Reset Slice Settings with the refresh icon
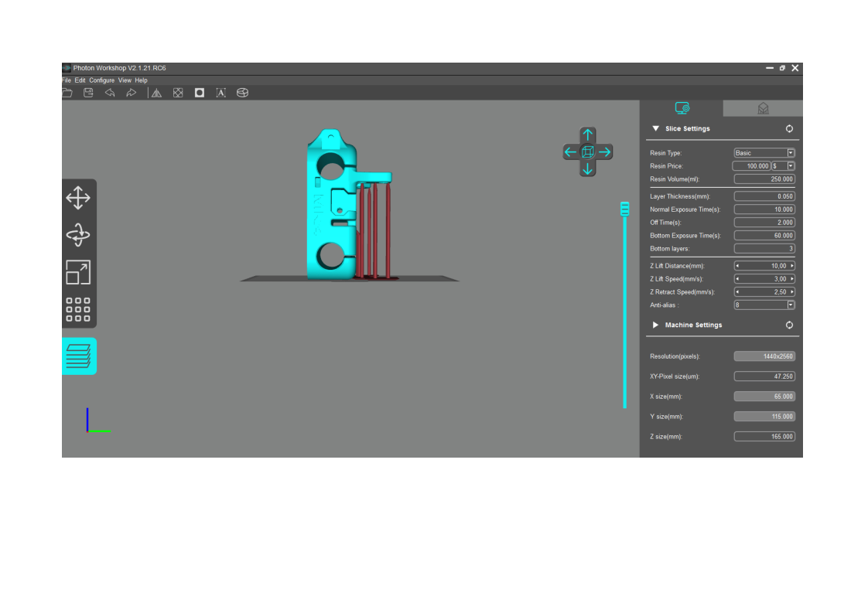The width and height of the screenshot is (868, 613). pos(789,129)
